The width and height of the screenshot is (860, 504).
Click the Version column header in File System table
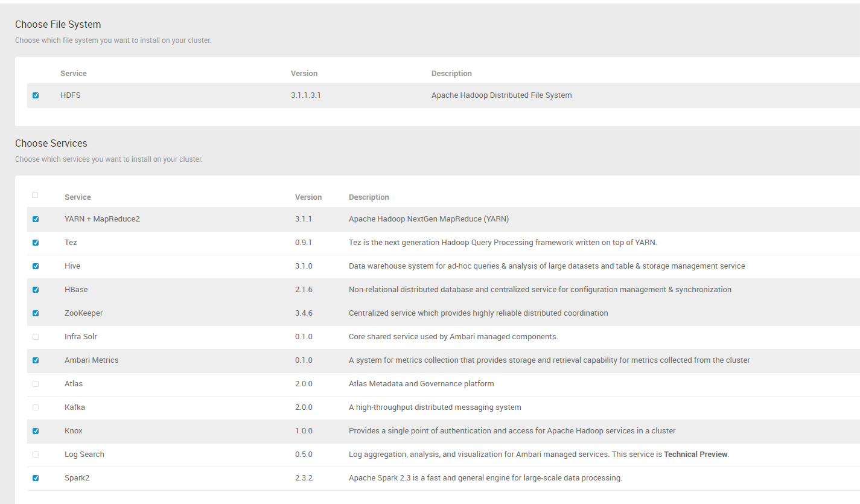coord(304,74)
